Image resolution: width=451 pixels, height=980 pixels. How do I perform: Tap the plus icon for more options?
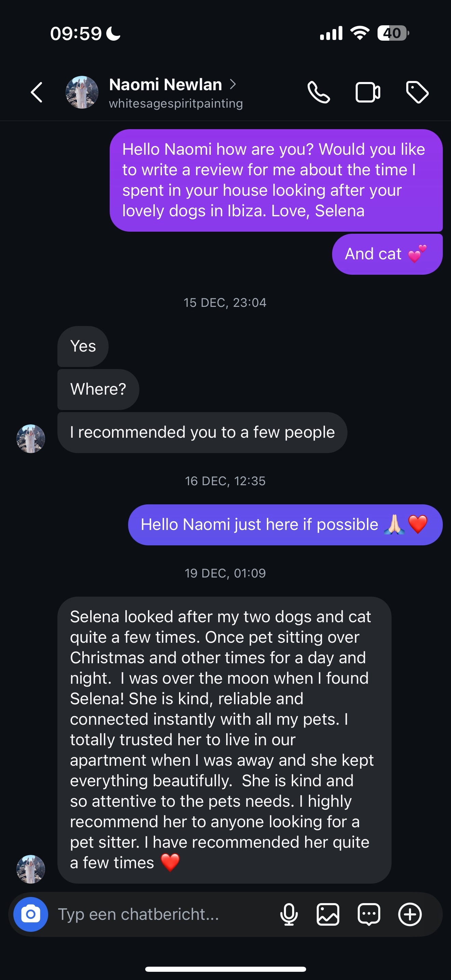click(410, 914)
